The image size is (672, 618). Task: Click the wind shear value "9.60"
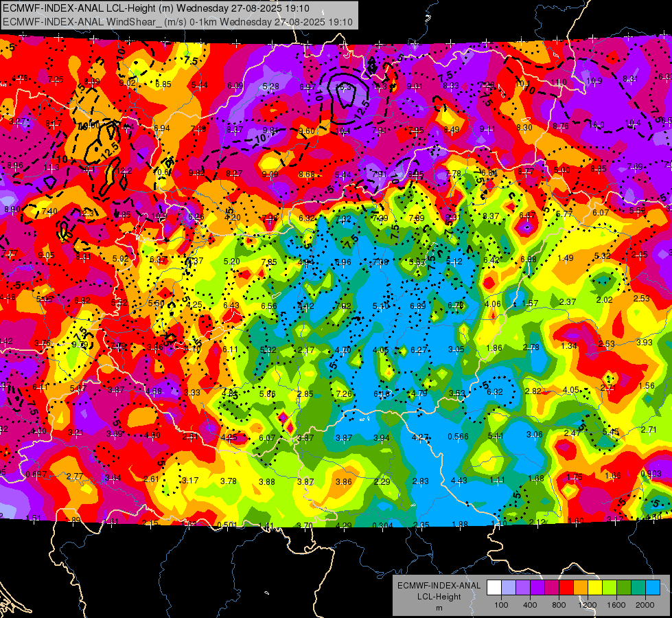306,130
